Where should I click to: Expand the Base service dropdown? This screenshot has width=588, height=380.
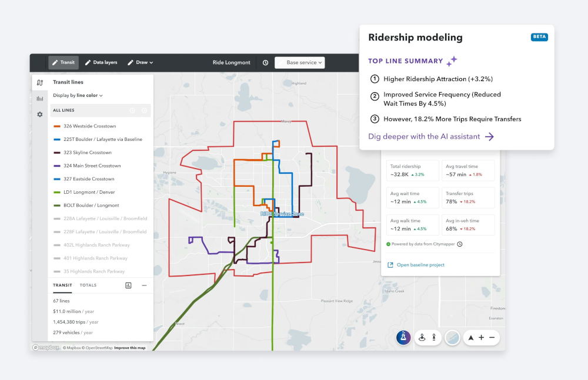click(x=300, y=63)
